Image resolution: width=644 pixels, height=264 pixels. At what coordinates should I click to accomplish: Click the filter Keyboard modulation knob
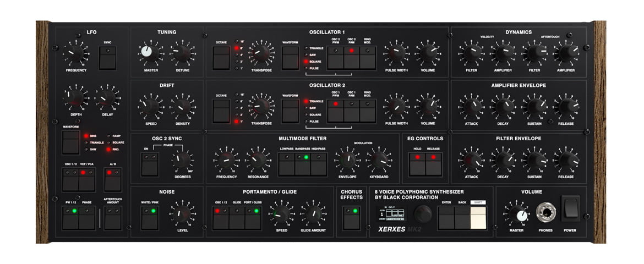pos(379,159)
